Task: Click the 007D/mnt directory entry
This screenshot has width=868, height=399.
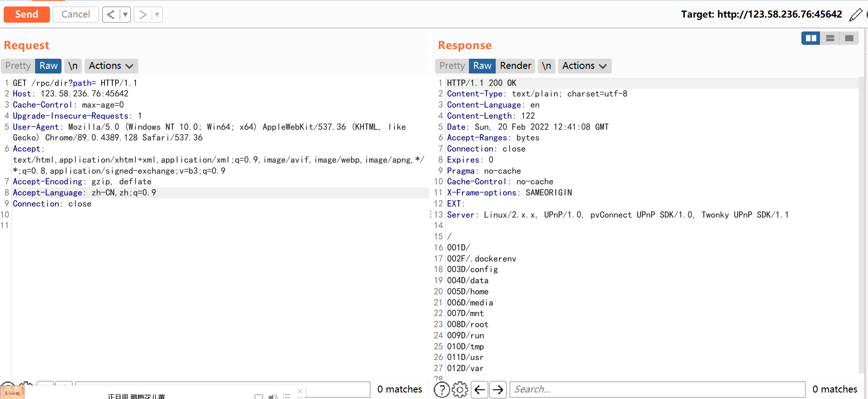Action: point(466,313)
